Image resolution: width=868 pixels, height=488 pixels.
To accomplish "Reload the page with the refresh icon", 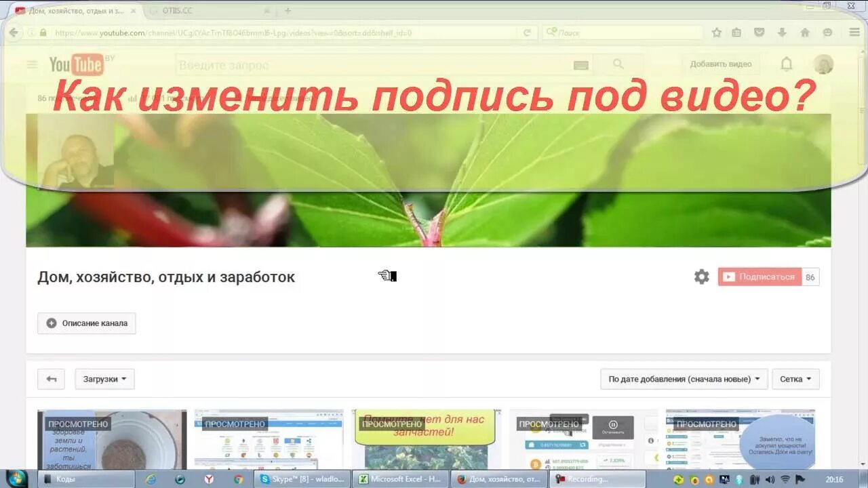I will 527,33.
